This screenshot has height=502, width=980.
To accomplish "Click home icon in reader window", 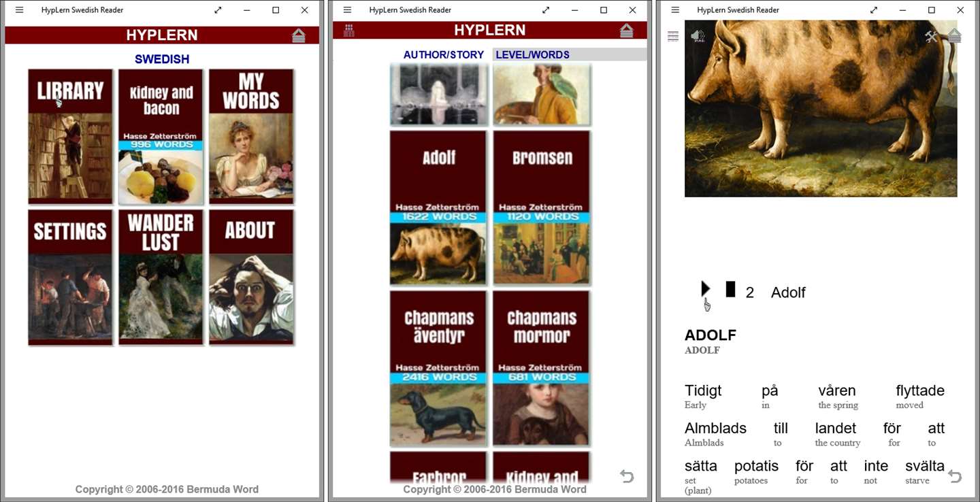I will (955, 35).
